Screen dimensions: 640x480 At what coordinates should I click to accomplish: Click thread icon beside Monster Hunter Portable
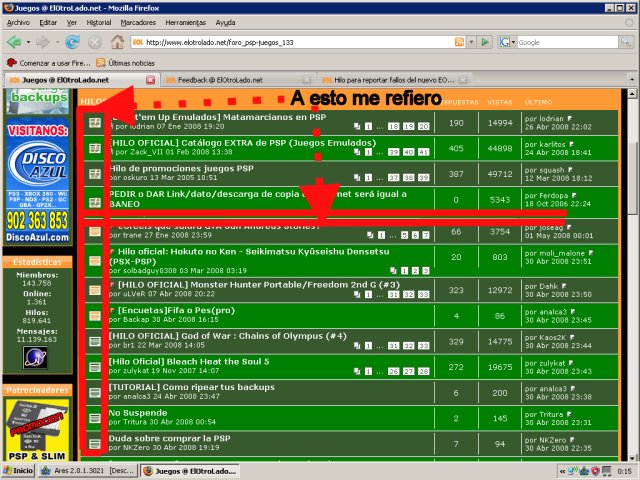click(x=95, y=290)
